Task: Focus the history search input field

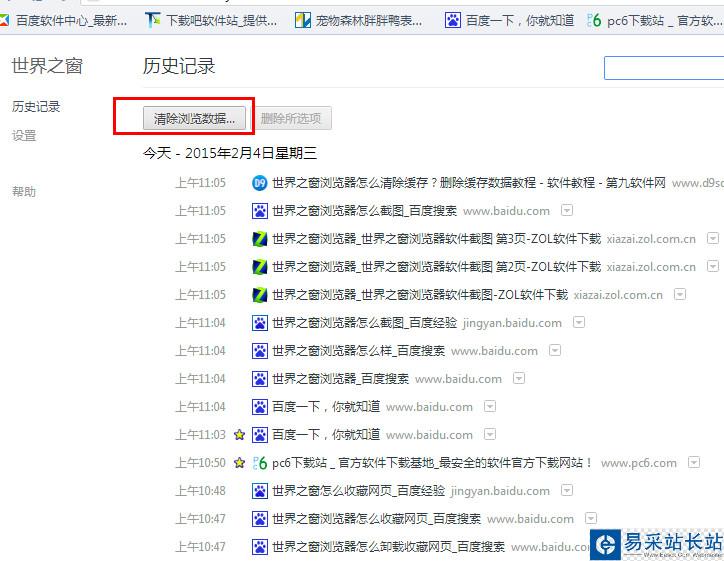Action: (x=664, y=68)
